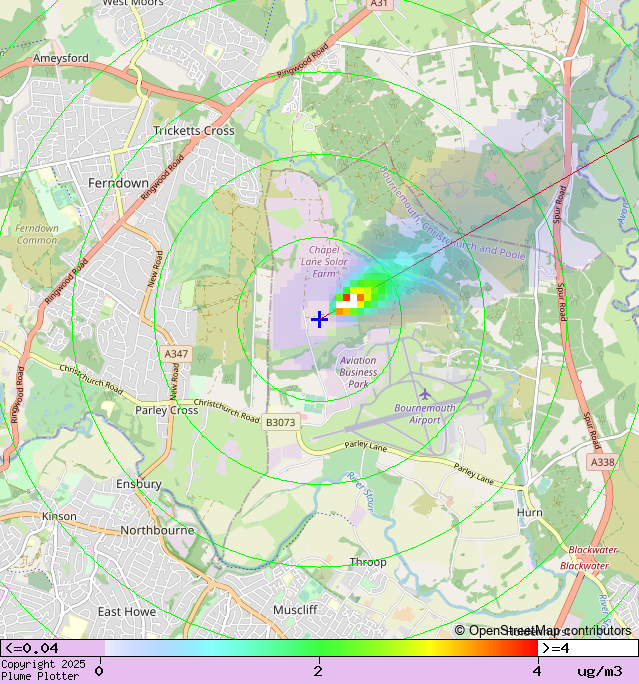Click the Tricketts Cross label
This screenshot has width=639, height=684.
point(194,130)
